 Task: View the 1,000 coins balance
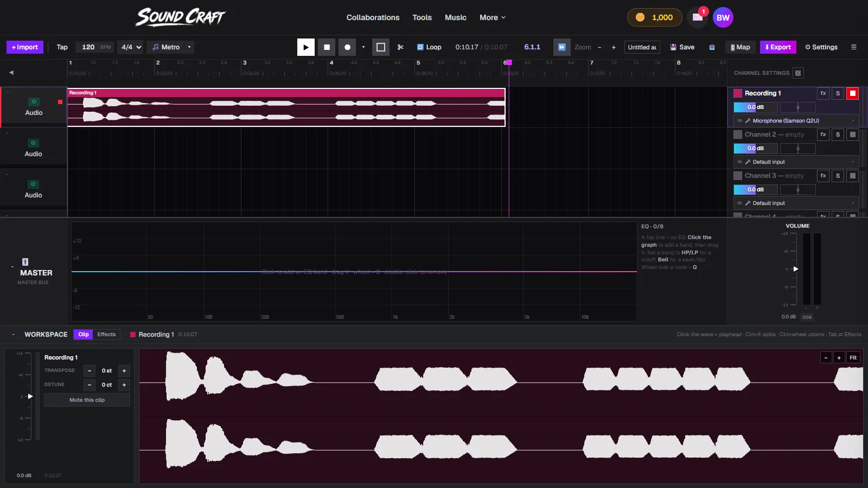654,17
